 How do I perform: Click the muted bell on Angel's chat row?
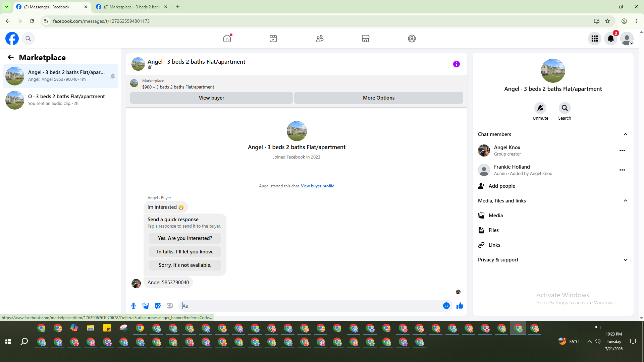(x=113, y=76)
